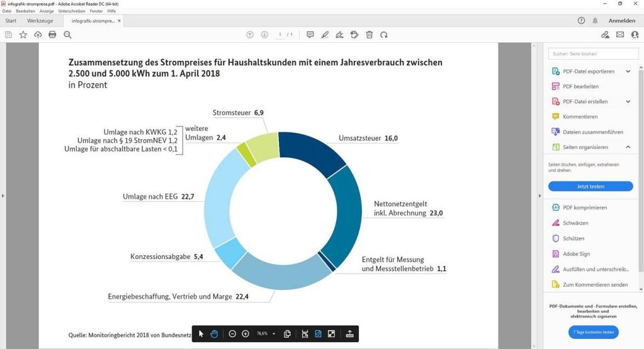This screenshot has height=349, width=644.
Task: Click the save file icon
Action: (8, 35)
